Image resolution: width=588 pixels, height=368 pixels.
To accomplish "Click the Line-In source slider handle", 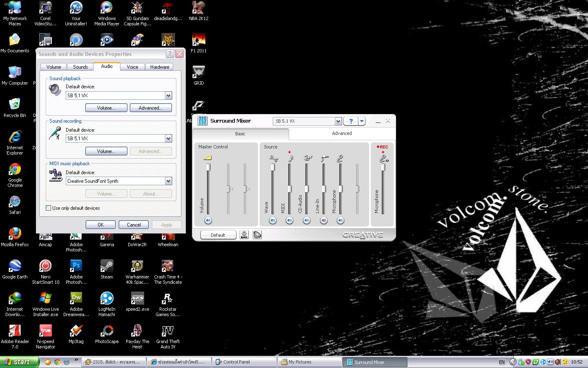I will (x=324, y=189).
